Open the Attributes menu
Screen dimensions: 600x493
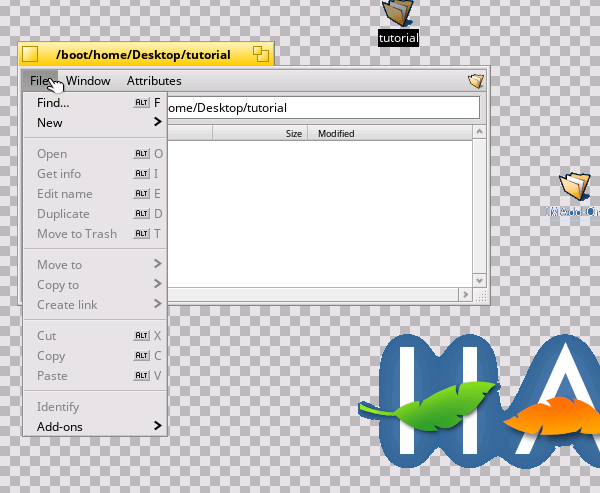tap(154, 81)
